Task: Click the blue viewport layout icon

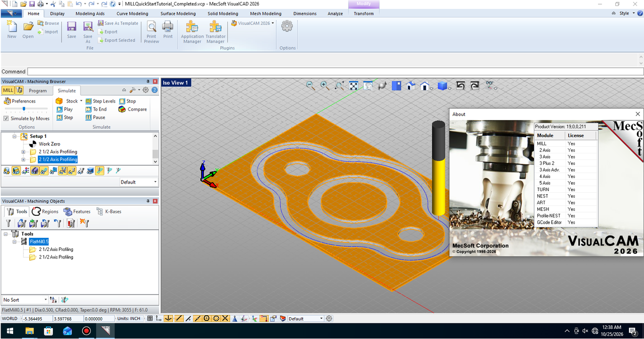Action: 396,86
